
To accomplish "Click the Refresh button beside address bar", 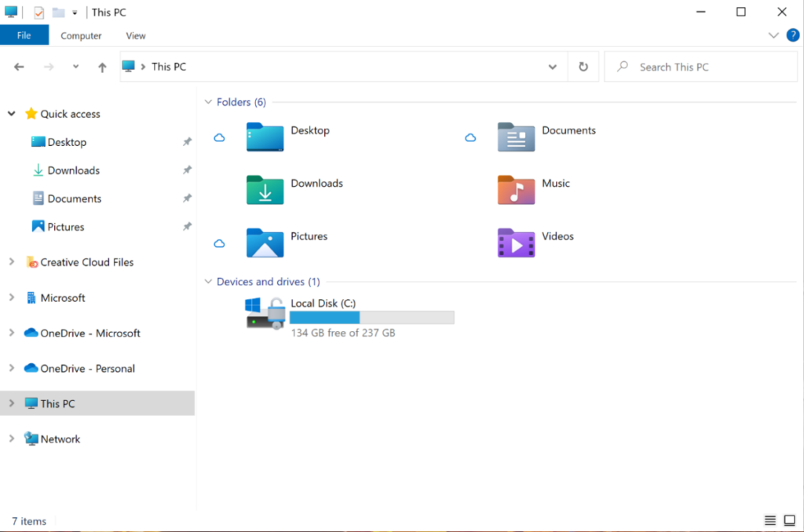I will click(x=583, y=67).
